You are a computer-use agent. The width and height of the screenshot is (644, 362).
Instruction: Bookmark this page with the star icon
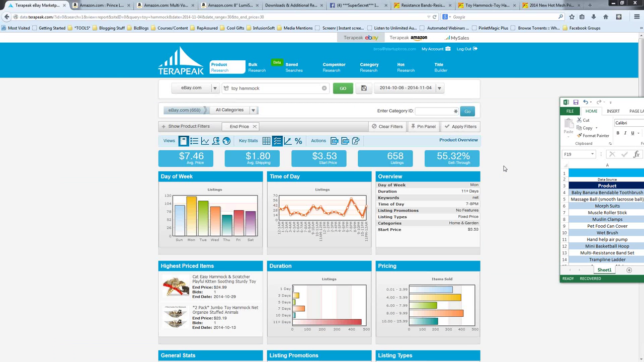click(572, 17)
